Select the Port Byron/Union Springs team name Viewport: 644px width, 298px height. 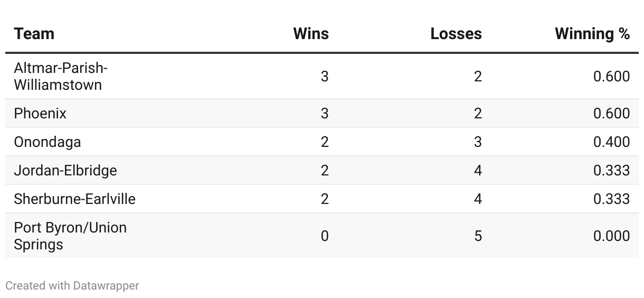71,236
